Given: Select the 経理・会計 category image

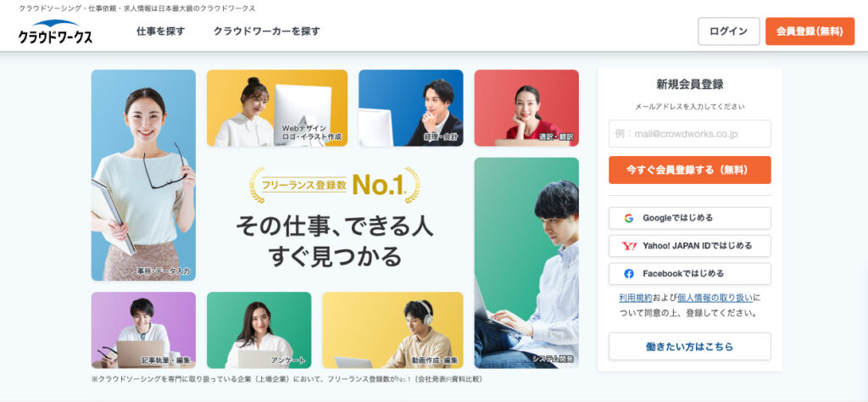Looking at the screenshot, I should [411, 108].
